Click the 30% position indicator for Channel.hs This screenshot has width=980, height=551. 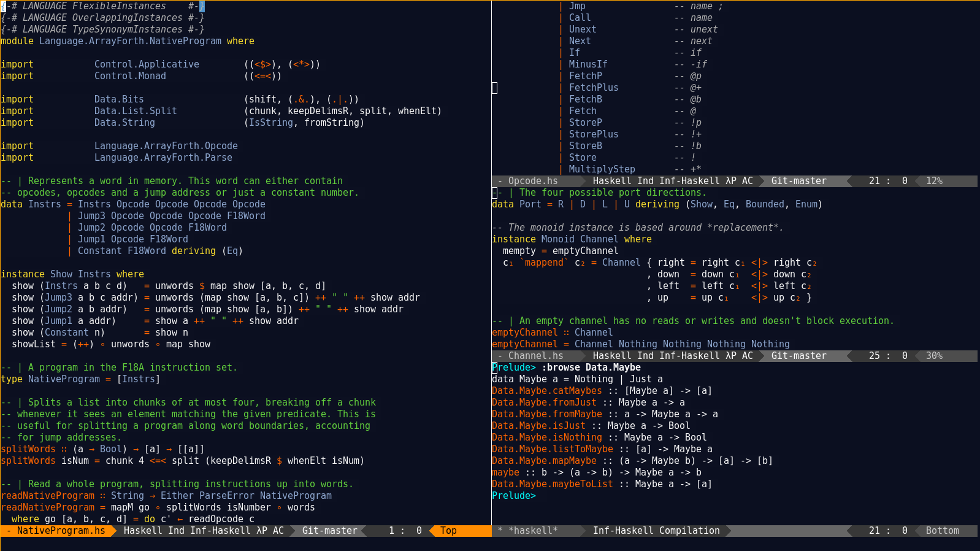click(934, 356)
